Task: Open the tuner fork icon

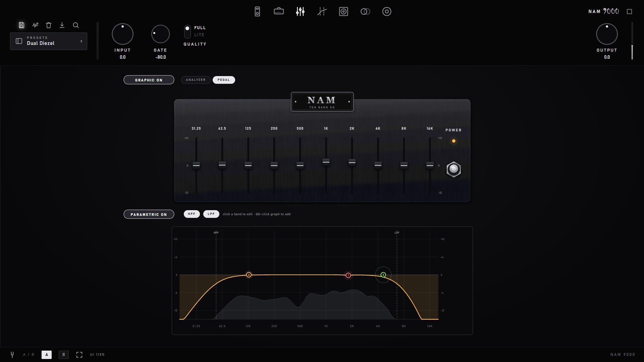Action: tap(12, 354)
